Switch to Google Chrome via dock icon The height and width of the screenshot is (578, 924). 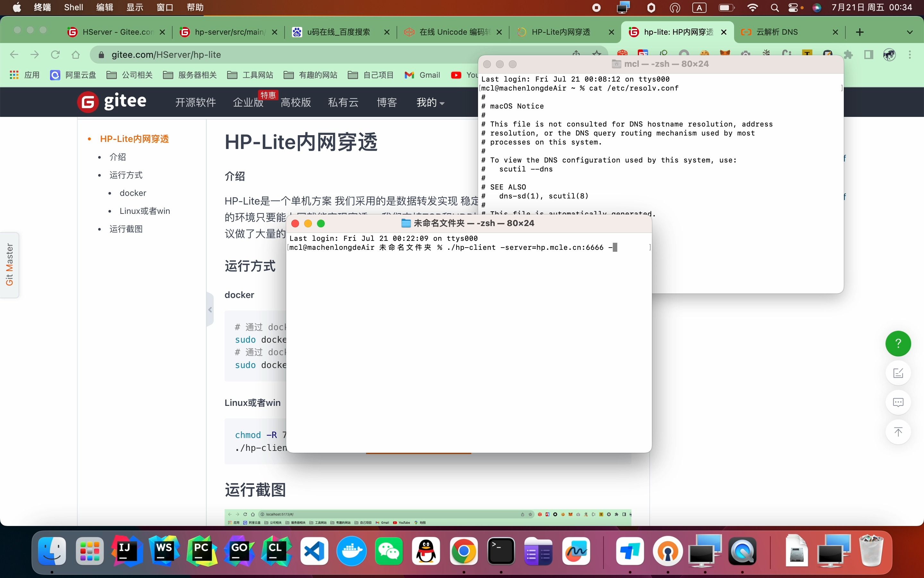(x=464, y=551)
